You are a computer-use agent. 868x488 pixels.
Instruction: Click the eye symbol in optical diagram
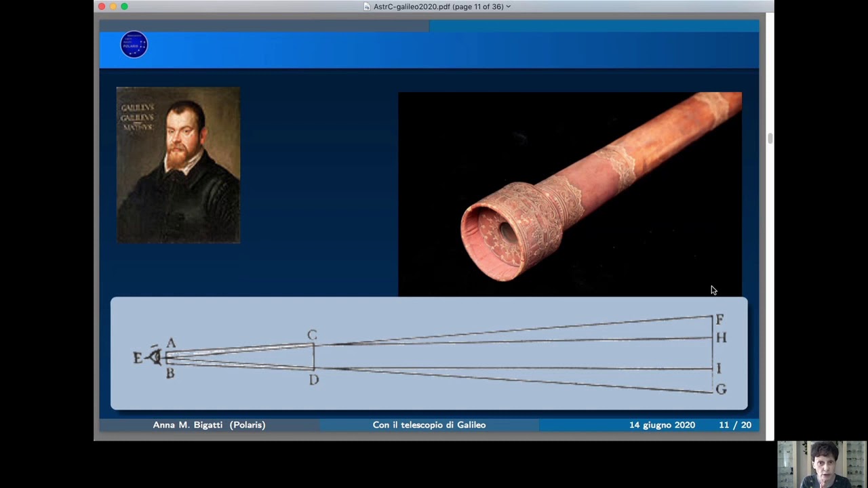155,357
